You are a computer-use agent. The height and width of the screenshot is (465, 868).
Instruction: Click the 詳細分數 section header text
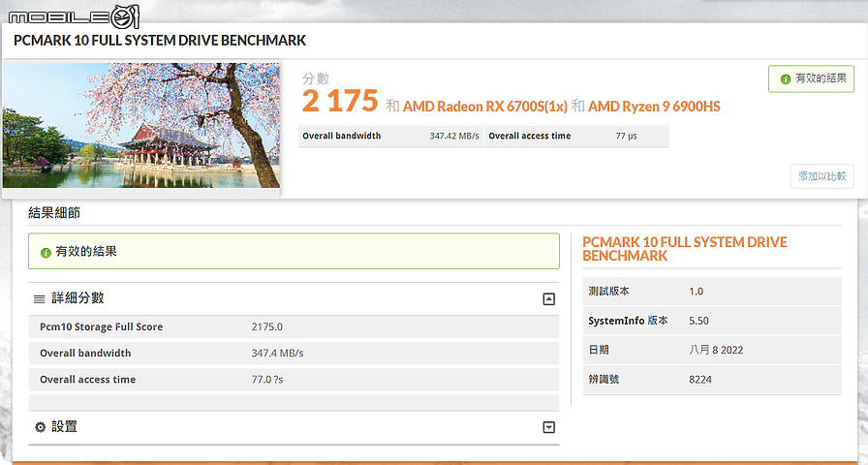(77, 297)
